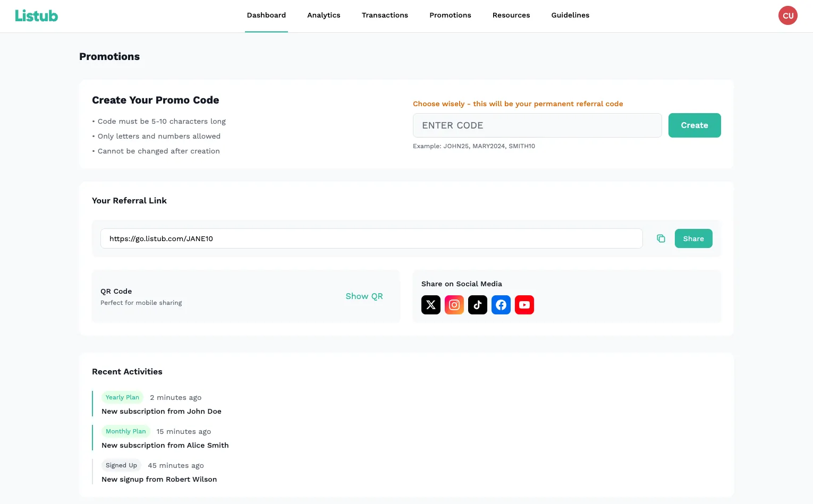Copy the referral link
This screenshot has height=504, width=813.
point(660,238)
